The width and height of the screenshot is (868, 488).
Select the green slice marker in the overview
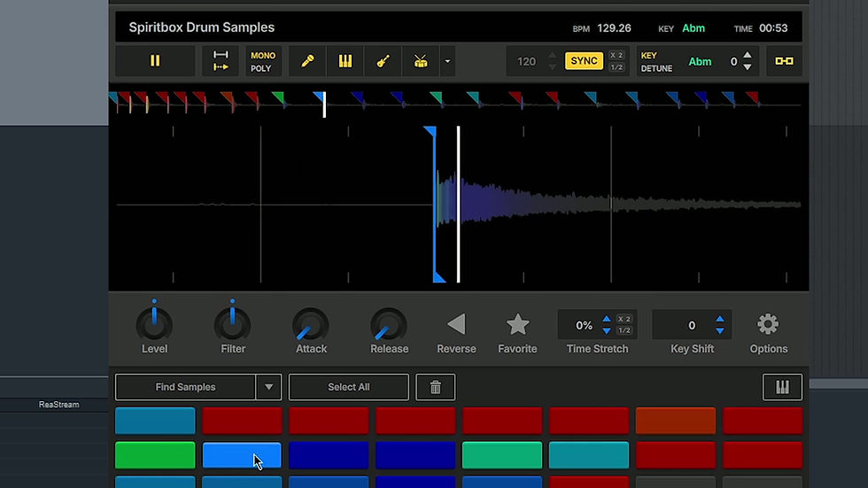point(279,98)
